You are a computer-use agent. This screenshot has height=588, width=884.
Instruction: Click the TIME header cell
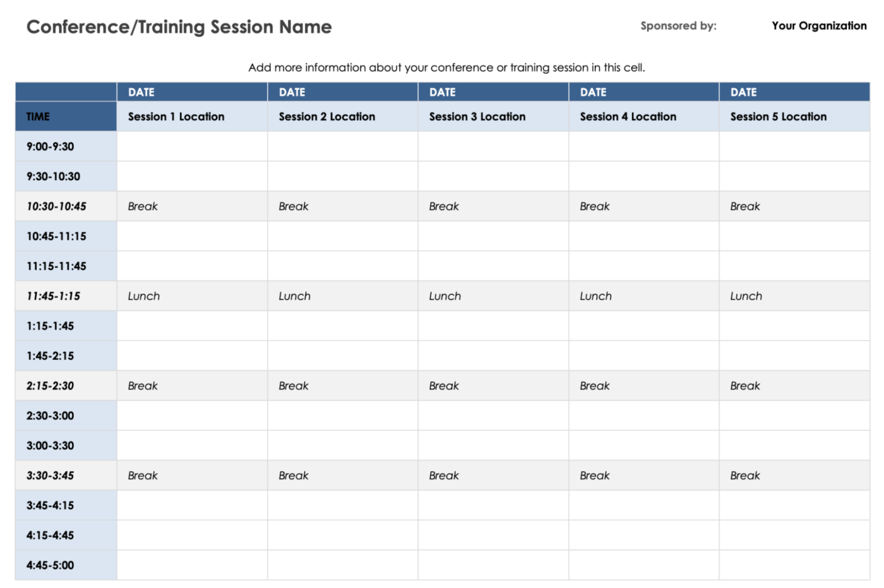66,117
